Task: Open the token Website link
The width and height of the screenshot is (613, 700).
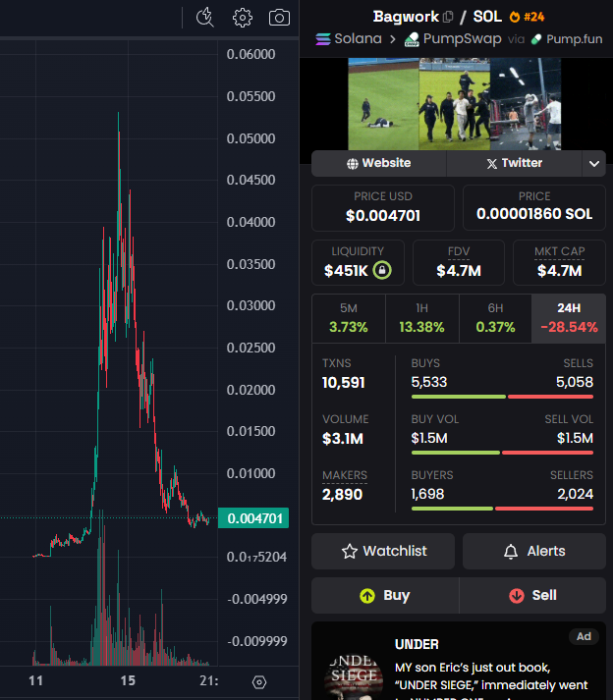Action: click(x=379, y=164)
